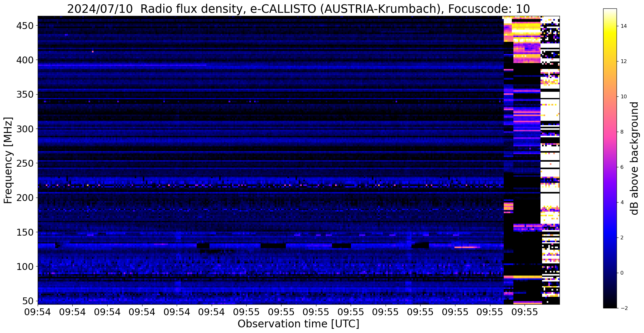Click the dB color scale bar
The image size is (644, 333).
[610, 158]
